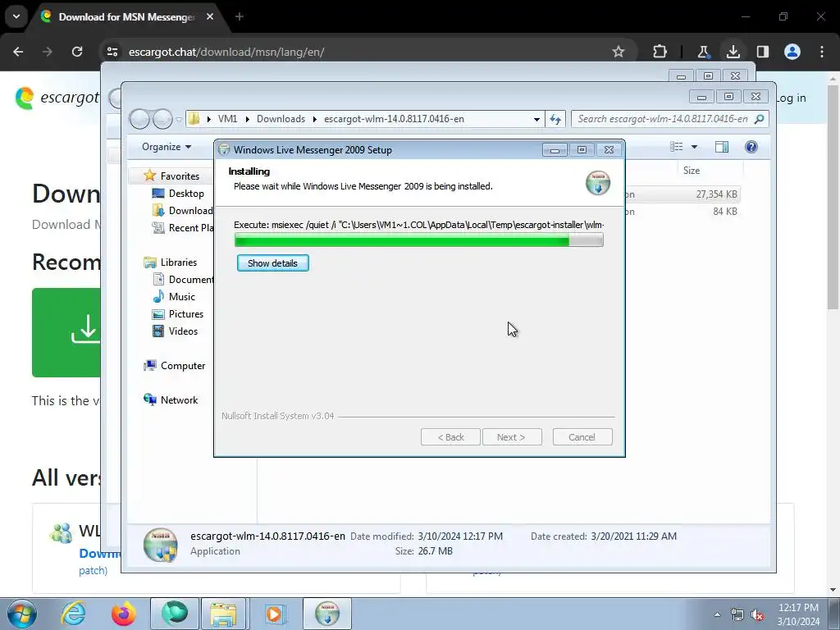This screenshot has width=840, height=630.
Task: Click Downloads in the Explorer breadcrumb
Action: coord(281,119)
